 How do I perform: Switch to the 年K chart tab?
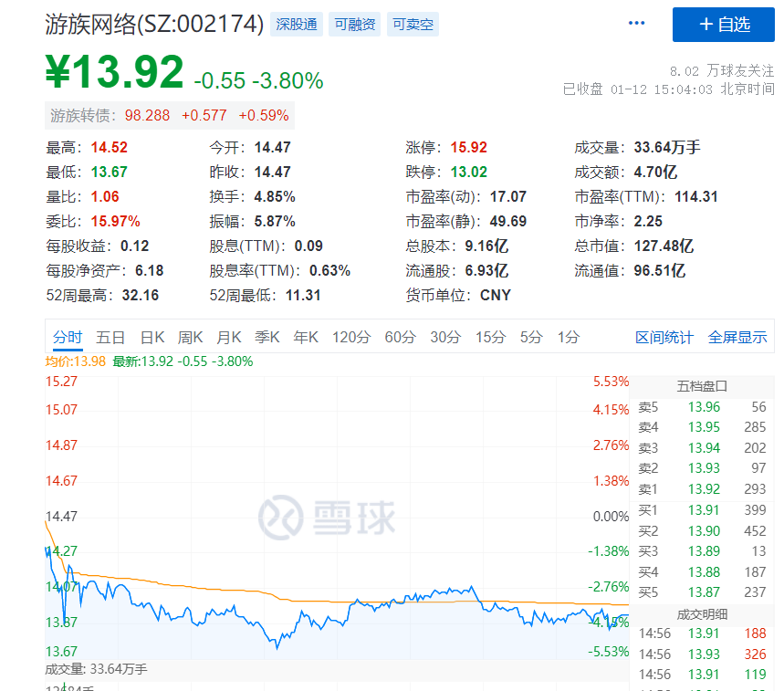(305, 337)
